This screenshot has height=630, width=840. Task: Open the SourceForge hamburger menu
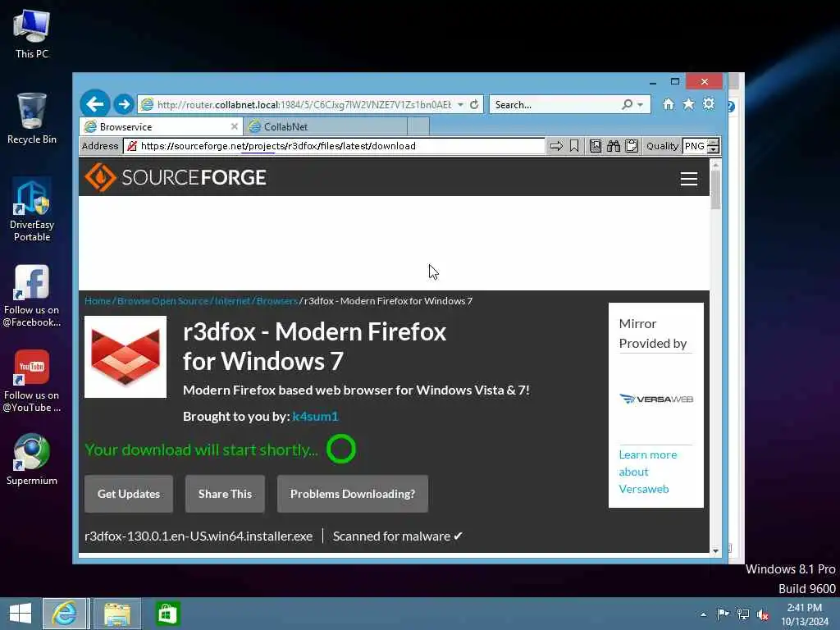689,178
